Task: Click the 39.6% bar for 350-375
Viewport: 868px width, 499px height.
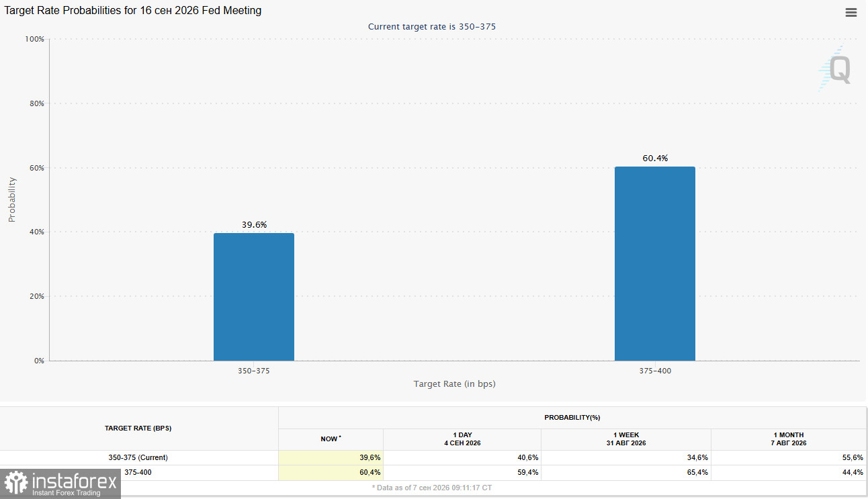Action: pos(254,297)
